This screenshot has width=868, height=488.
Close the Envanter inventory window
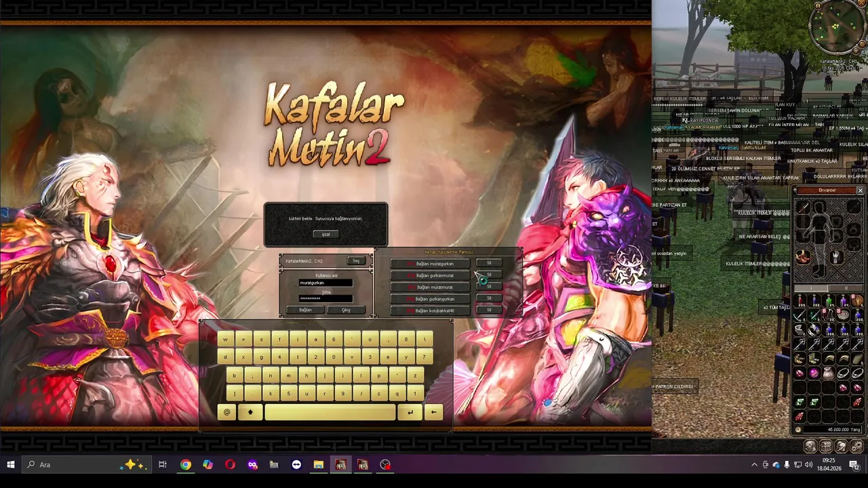(860, 190)
